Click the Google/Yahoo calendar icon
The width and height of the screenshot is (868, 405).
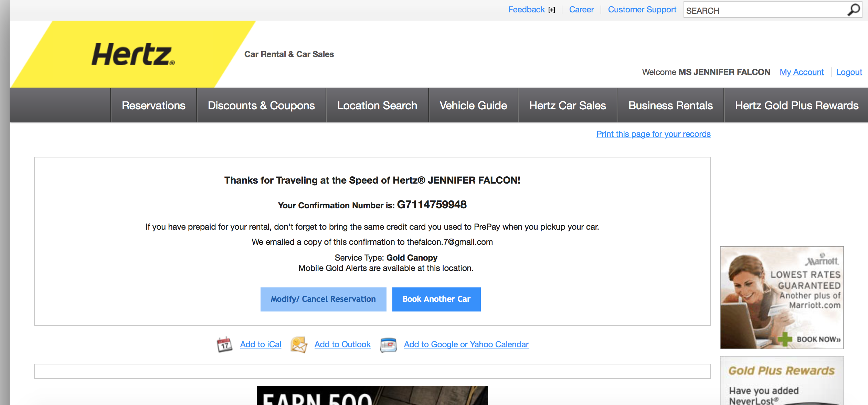tap(389, 345)
